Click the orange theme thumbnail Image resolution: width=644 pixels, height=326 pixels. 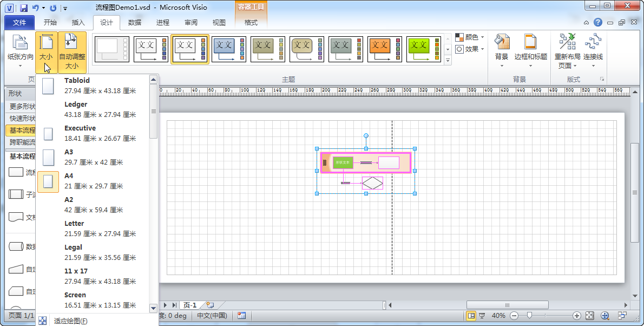(385, 50)
